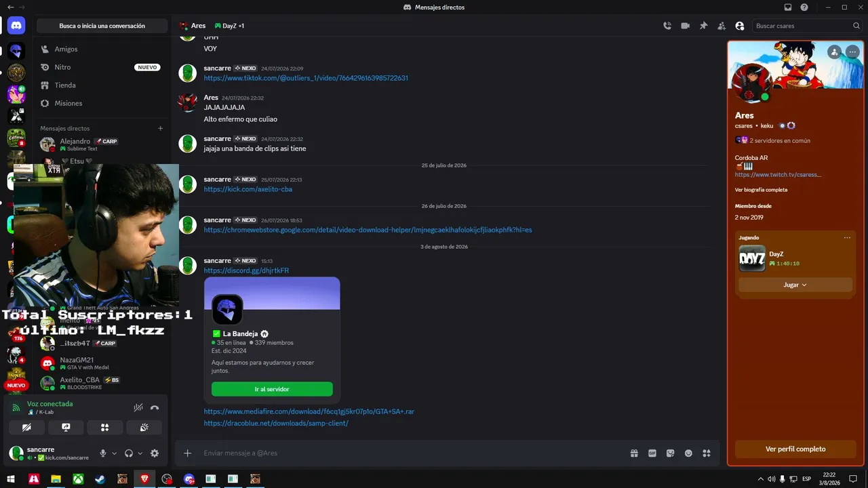Image resolution: width=868 pixels, height=488 pixels.
Task: Click the Buscar csares search field
Action: [x=807, y=26]
